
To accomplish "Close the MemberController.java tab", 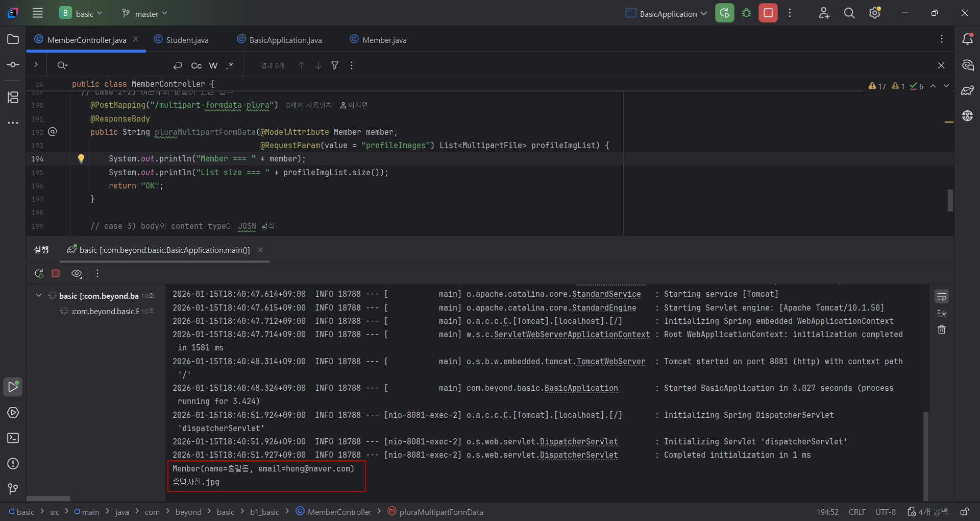I will point(136,39).
